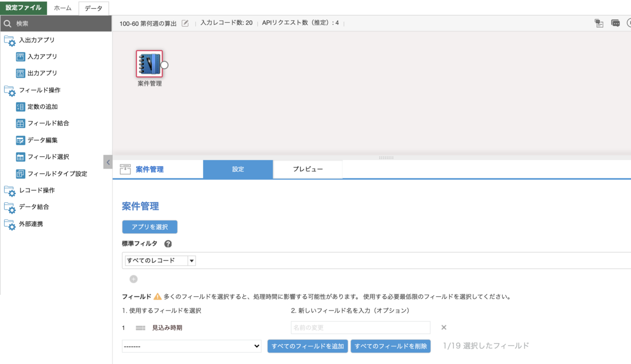Open the field selection dropdown showing dashes

coord(191,346)
